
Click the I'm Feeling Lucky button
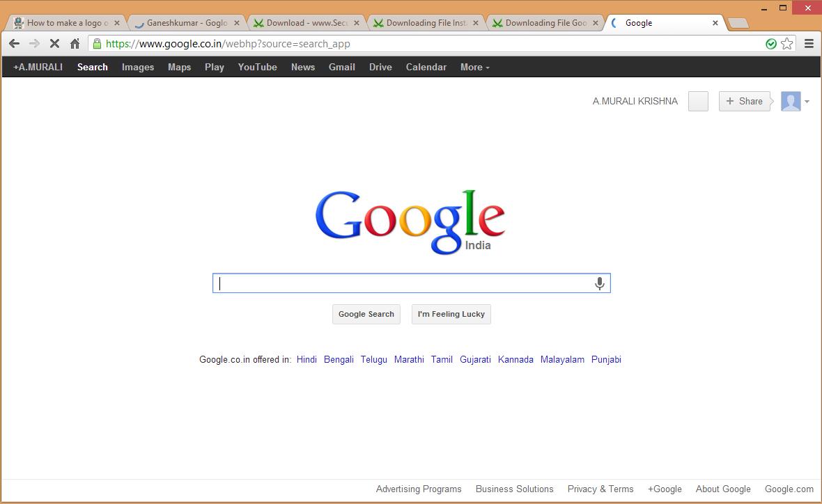click(451, 315)
